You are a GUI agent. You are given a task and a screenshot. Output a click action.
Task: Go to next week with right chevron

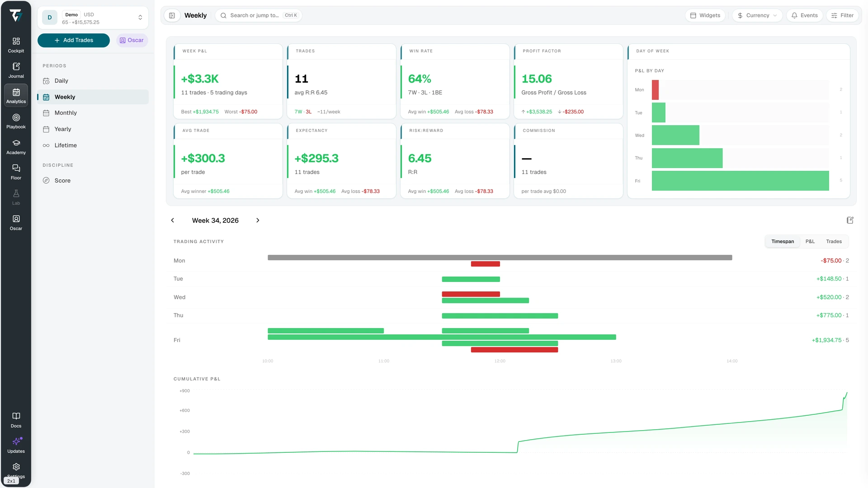click(x=258, y=220)
